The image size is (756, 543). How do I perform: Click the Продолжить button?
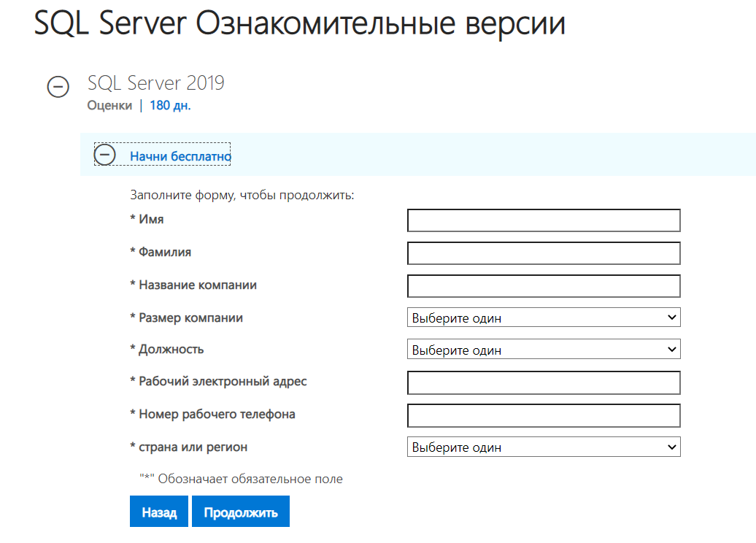pyautogui.click(x=241, y=512)
